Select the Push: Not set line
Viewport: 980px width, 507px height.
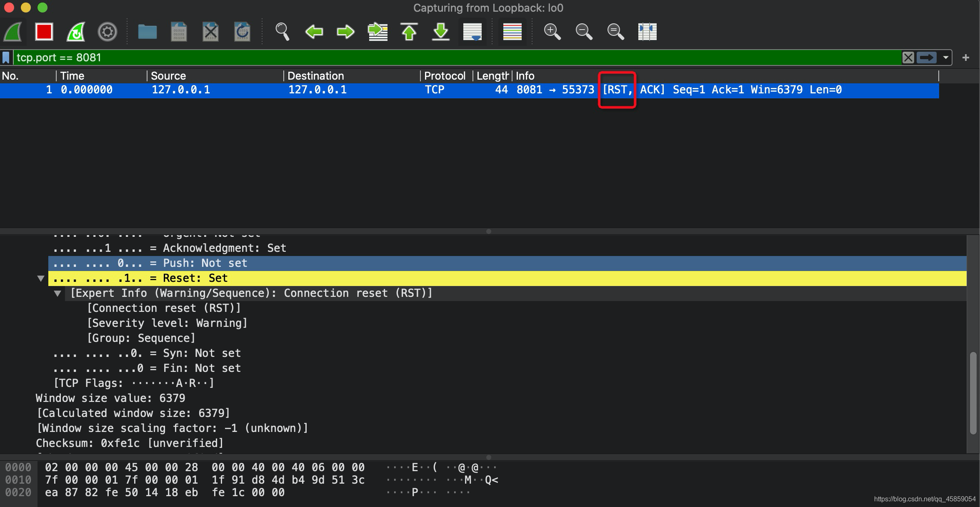coord(507,263)
